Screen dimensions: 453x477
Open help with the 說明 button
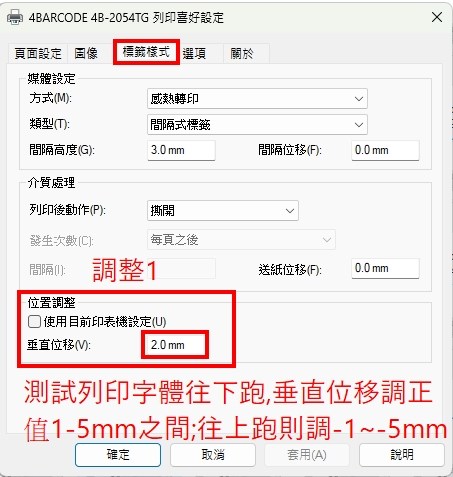click(x=402, y=455)
